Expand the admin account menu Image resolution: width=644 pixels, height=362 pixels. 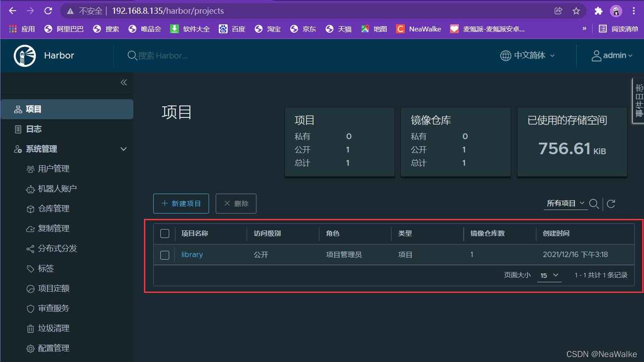tap(613, 55)
